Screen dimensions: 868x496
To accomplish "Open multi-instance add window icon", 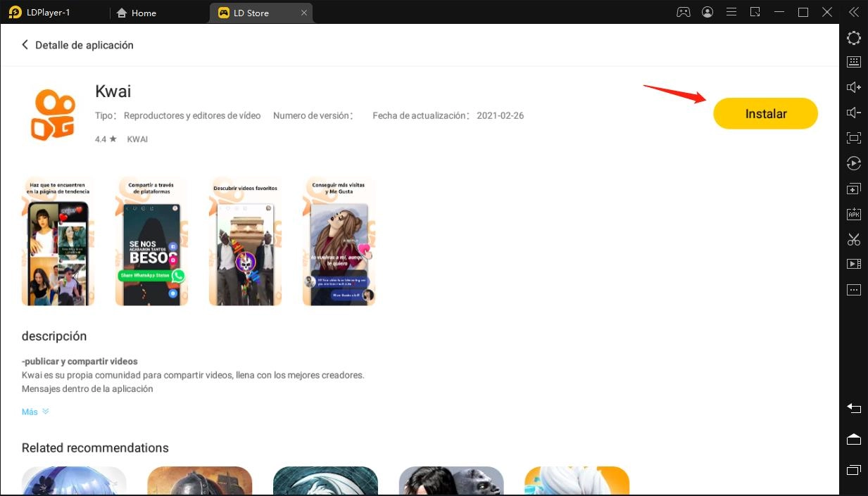I will point(854,189).
